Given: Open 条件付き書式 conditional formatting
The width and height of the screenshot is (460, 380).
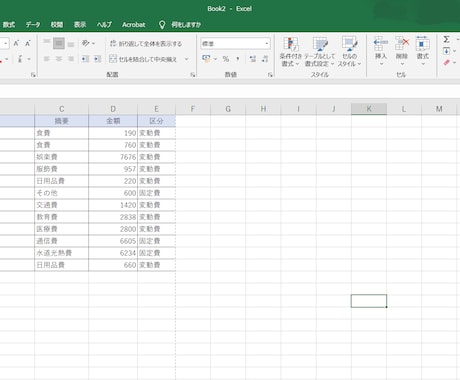Looking at the screenshot, I should coord(291,52).
